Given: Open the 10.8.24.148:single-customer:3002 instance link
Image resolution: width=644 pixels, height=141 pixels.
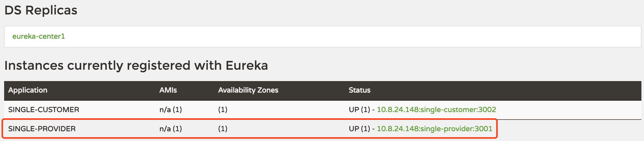Looking at the screenshot, I should coord(436,110).
